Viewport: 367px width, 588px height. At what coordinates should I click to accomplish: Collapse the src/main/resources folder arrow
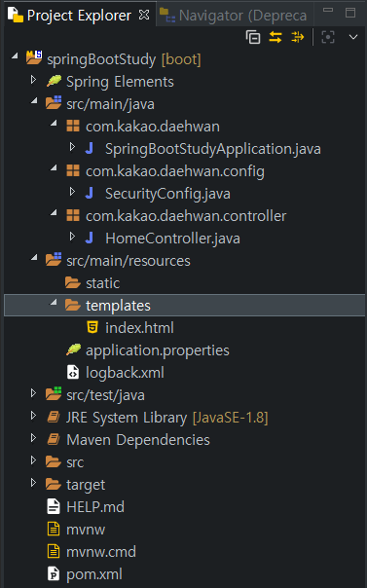click(34, 257)
